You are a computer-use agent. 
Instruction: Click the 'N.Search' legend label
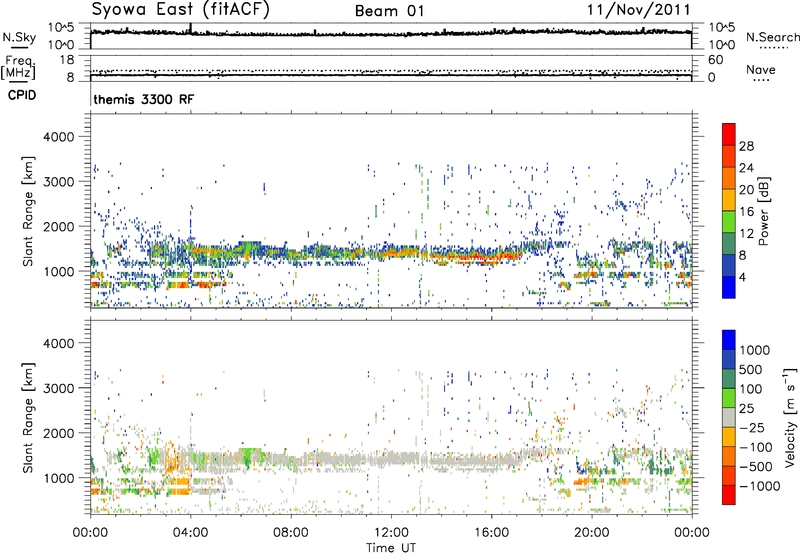773,37
